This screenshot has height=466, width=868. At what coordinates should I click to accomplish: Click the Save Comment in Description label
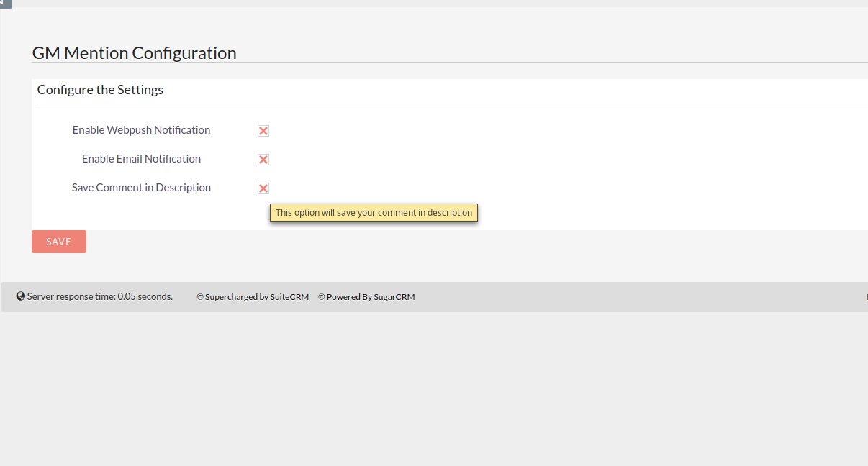tap(141, 188)
